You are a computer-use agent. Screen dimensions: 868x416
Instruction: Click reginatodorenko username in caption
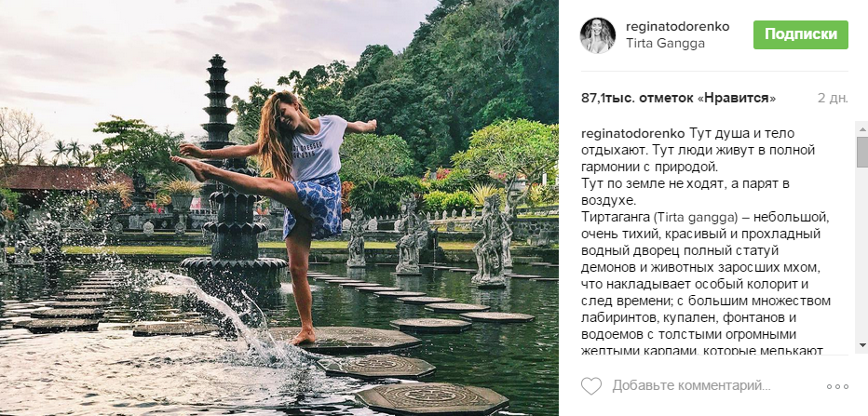pos(633,133)
